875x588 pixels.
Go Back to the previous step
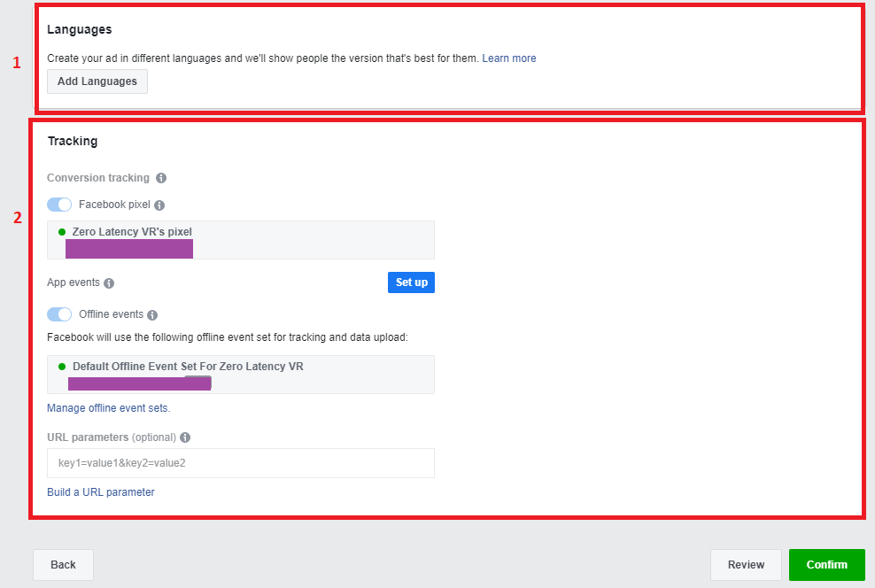63,565
